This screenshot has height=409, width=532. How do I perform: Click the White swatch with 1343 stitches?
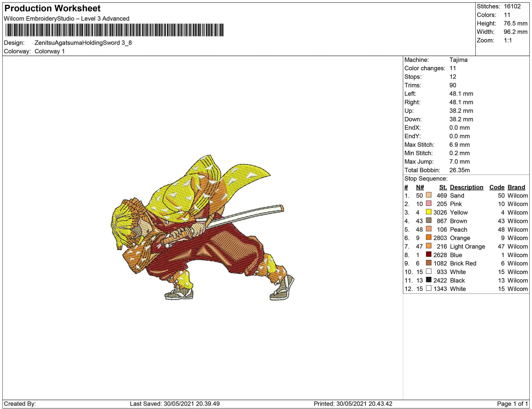(429, 288)
